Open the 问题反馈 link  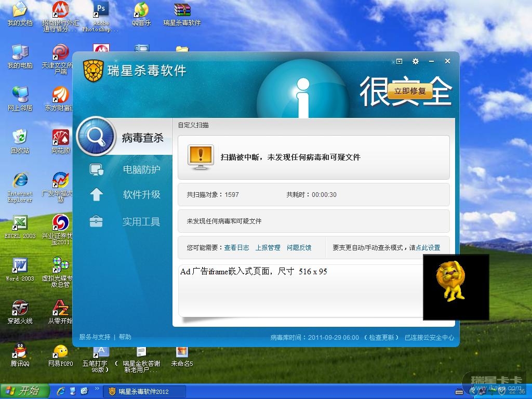299,248
